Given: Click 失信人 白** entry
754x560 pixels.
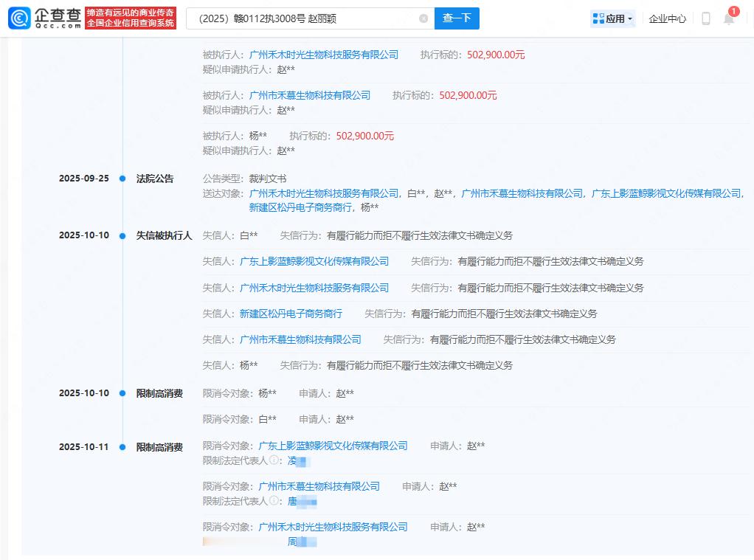Looking at the screenshot, I should click(x=249, y=235).
